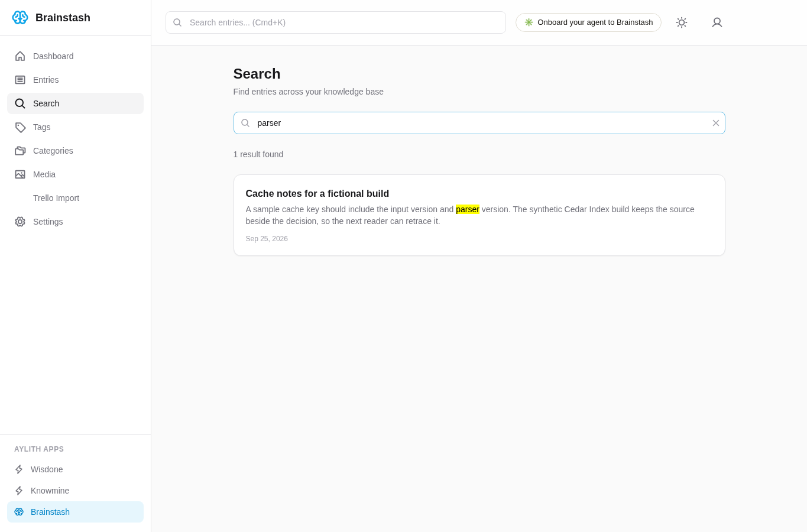Image resolution: width=807 pixels, height=532 pixels.
Task: Click the Brainstash brain logo icon
Action: (x=20, y=18)
